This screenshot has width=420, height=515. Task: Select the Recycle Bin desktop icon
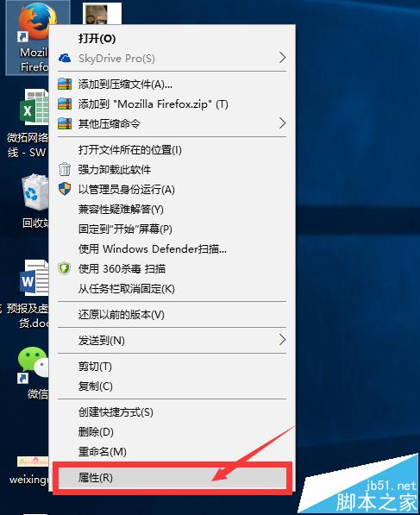[x=34, y=192]
